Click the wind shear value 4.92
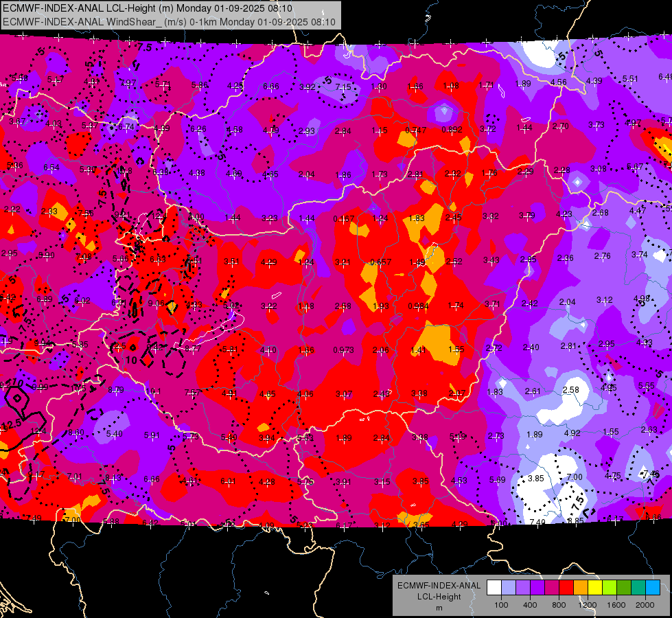Image resolution: width=672 pixels, height=618 pixels. tap(572, 433)
